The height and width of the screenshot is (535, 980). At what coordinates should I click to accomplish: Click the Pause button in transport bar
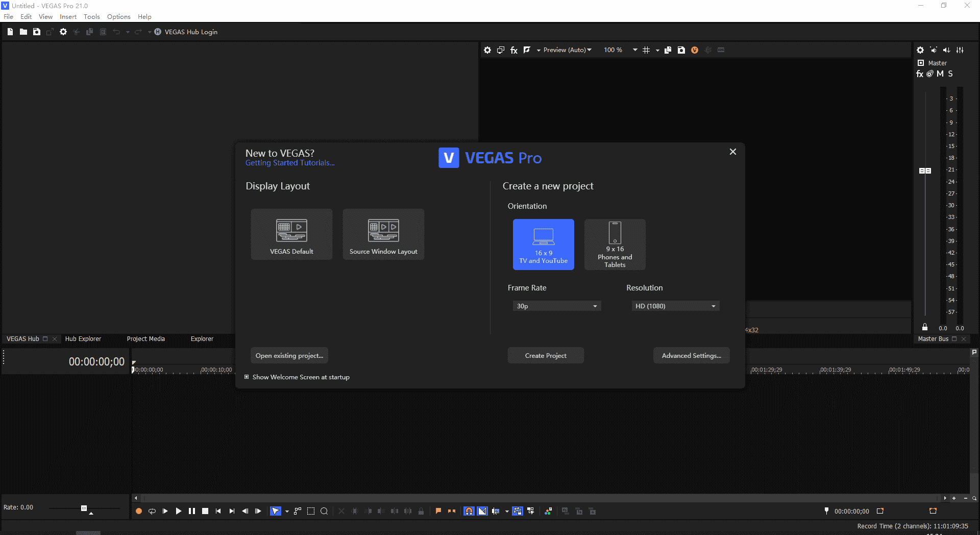pos(192,511)
